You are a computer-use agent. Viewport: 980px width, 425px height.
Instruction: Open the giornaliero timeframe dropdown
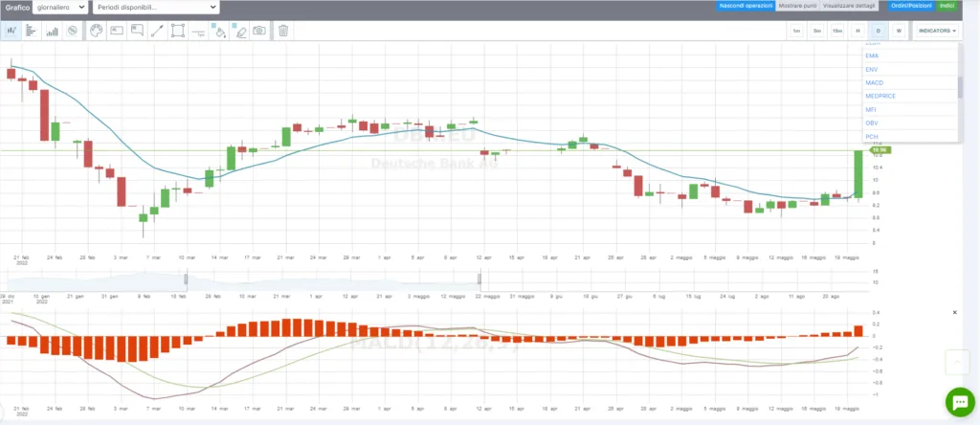click(60, 7)
